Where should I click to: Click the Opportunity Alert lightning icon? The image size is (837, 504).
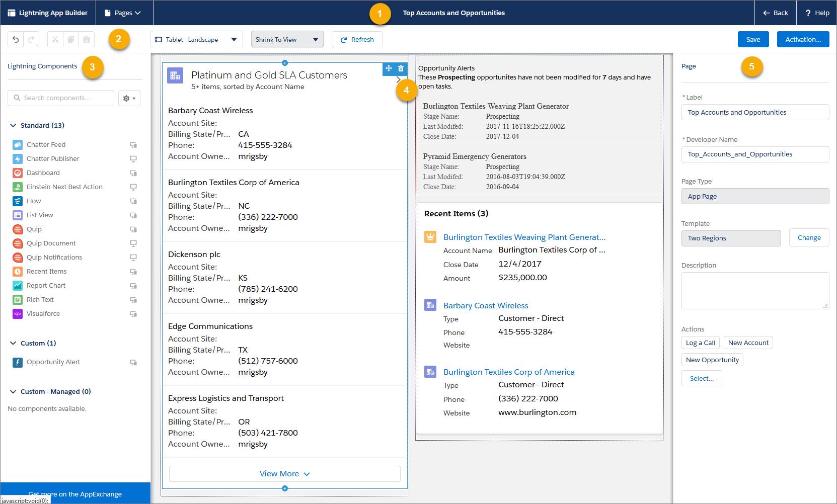(x=18, y=362)
